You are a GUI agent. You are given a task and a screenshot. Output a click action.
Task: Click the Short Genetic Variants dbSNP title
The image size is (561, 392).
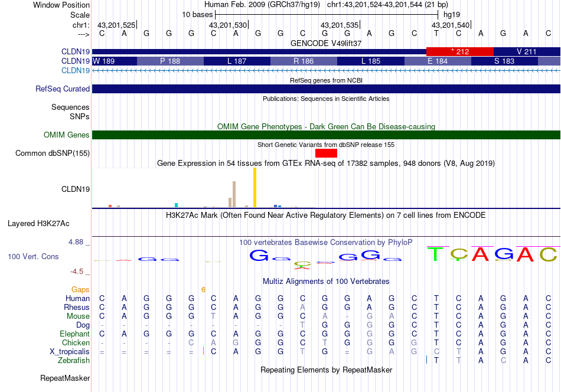pyautogui.click(x=326, y=145)
